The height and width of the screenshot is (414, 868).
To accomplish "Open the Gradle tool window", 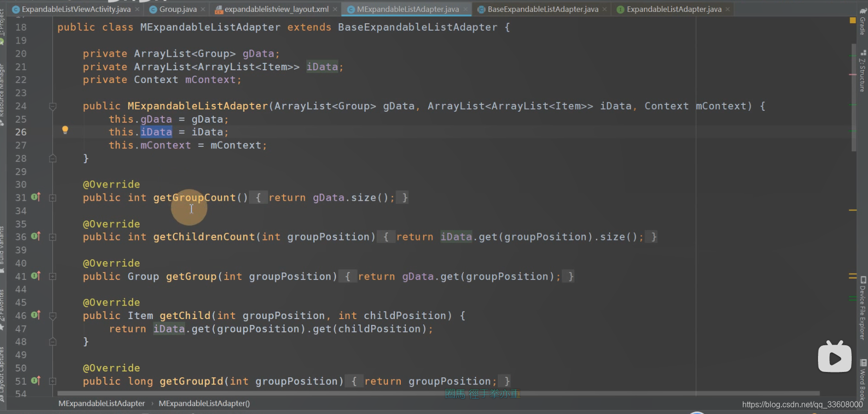I will pos(863,21).
